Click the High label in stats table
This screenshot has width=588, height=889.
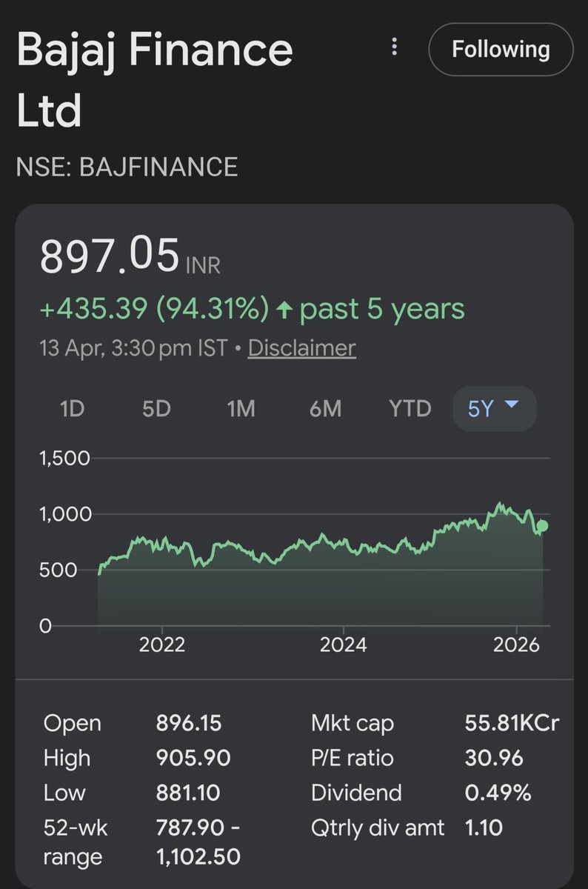pos(67,758)
